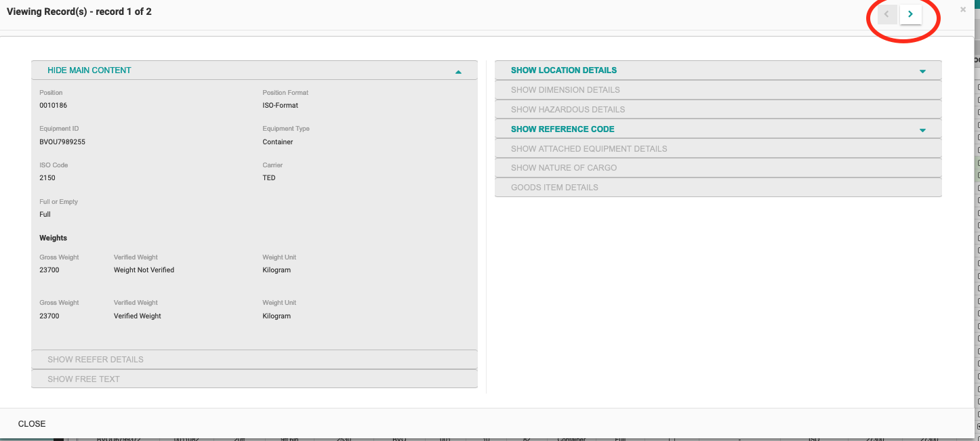Click Equipment ID value BVOU7989255
Screen dimensions: 980x441
point(62,142)
